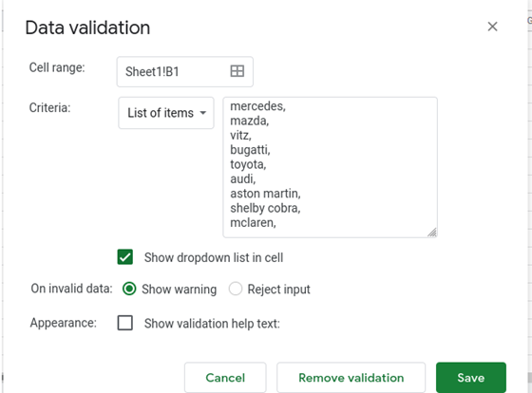Enable Show validation help text checkbox

125,323
